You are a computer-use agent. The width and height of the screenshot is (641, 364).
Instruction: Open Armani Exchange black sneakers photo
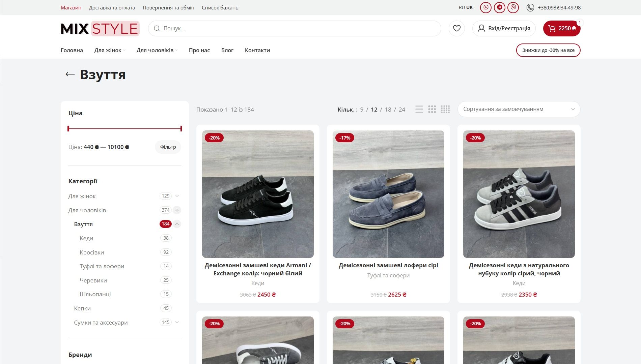pyautogui.click(x=258, y=194)
